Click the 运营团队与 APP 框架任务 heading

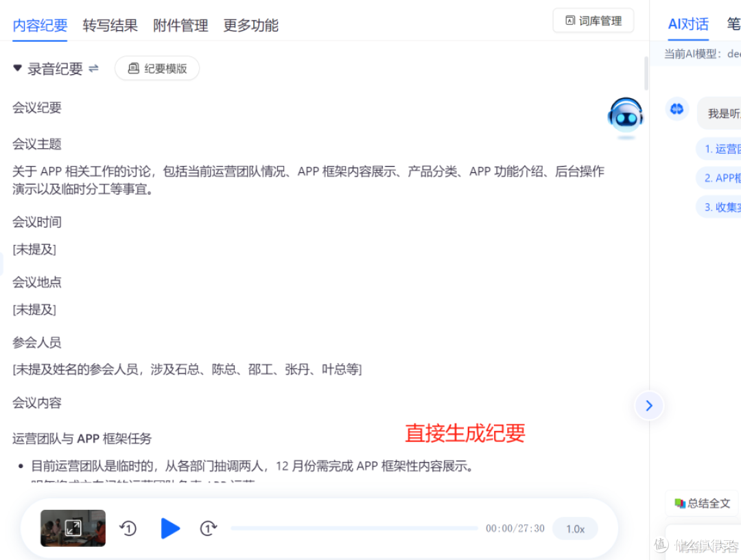[x=82, y=439]
